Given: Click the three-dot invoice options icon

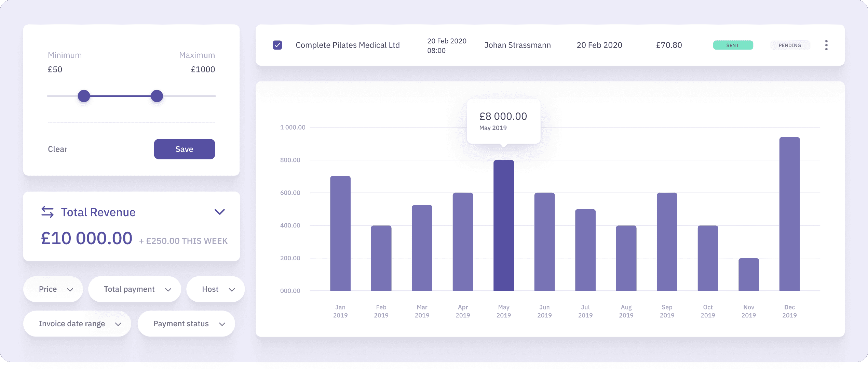Looking at the screenshot, I should pyautogui.click(x=826, y=45).
